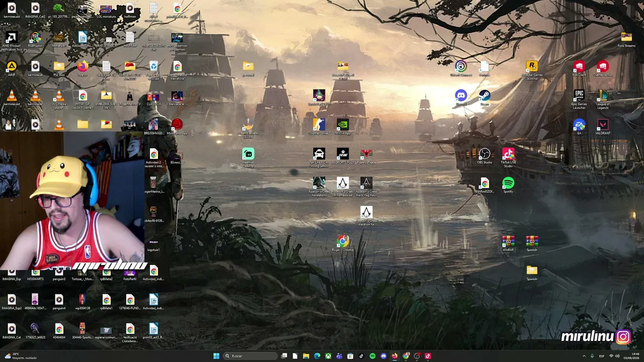The height and width of the screenshot is (362, 644).
Task: Open the taskbar clock and calendar
Action: [631, 356]
